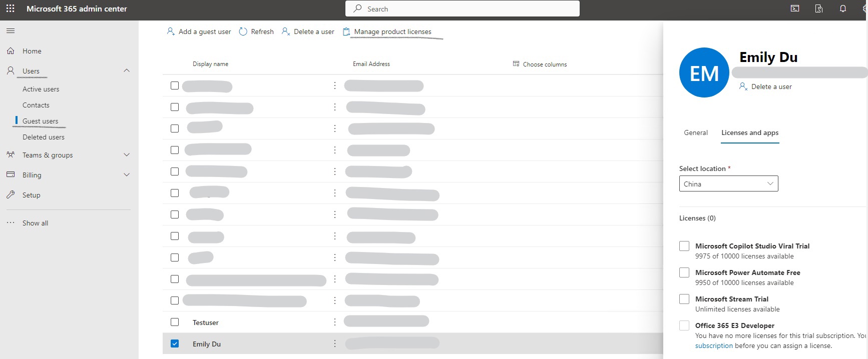Click the search magnifier icon
Image resolution: width=868 pixels, height=359 pixels.
click(x=357, y=8)
